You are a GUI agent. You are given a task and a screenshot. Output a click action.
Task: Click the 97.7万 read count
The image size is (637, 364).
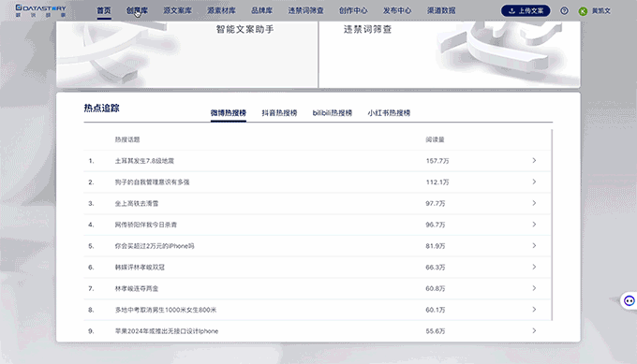tap(435, 203)
